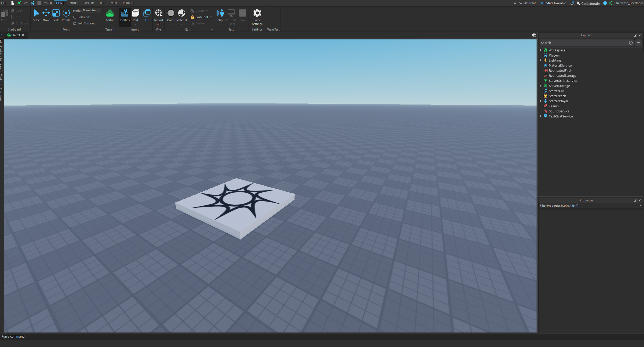Select the Move tool
This screenshot has height=347, width=644.
coord(46,15)
